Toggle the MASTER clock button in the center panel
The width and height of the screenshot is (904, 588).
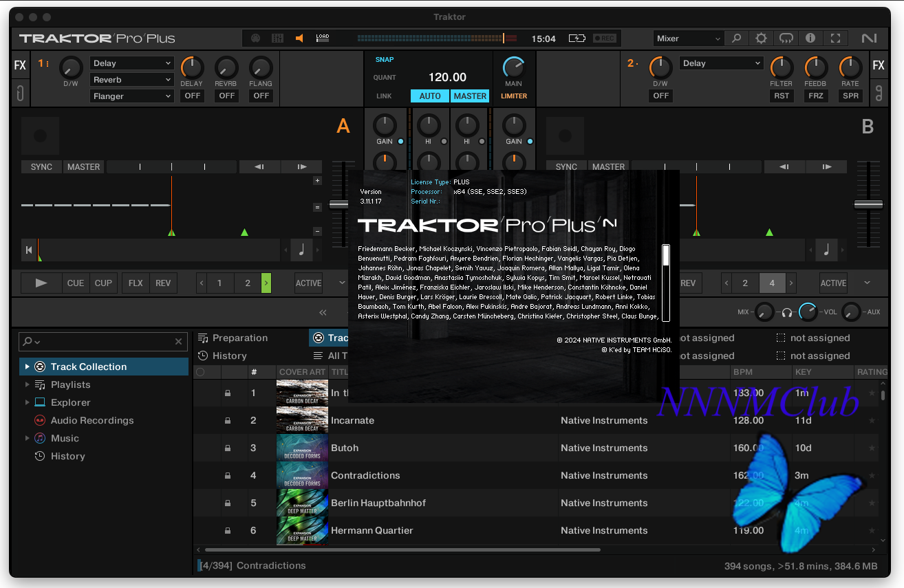[x=470, y=96]
